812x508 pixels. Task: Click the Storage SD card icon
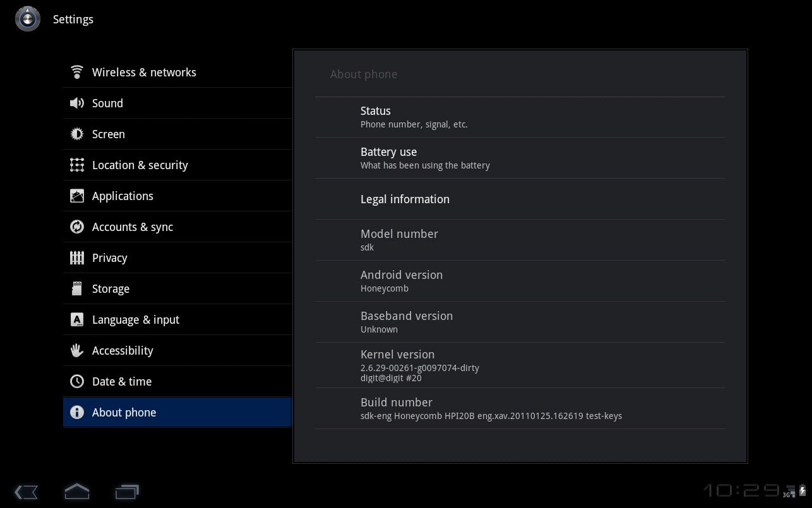coord(77,288)
